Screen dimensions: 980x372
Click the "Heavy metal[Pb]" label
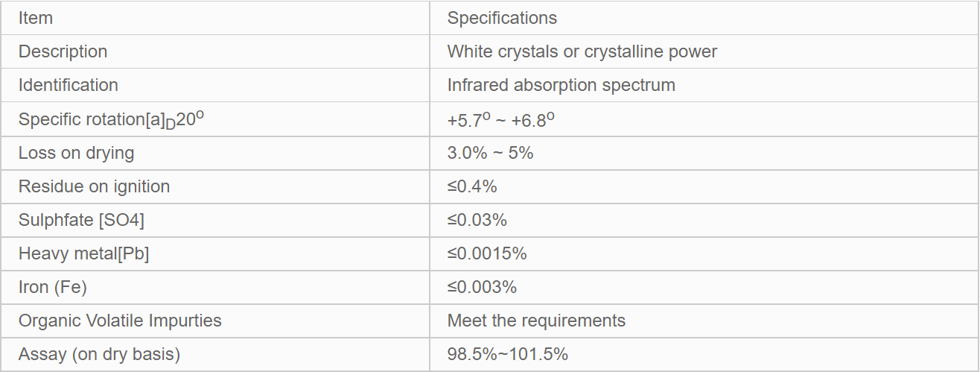coord(83,253)
